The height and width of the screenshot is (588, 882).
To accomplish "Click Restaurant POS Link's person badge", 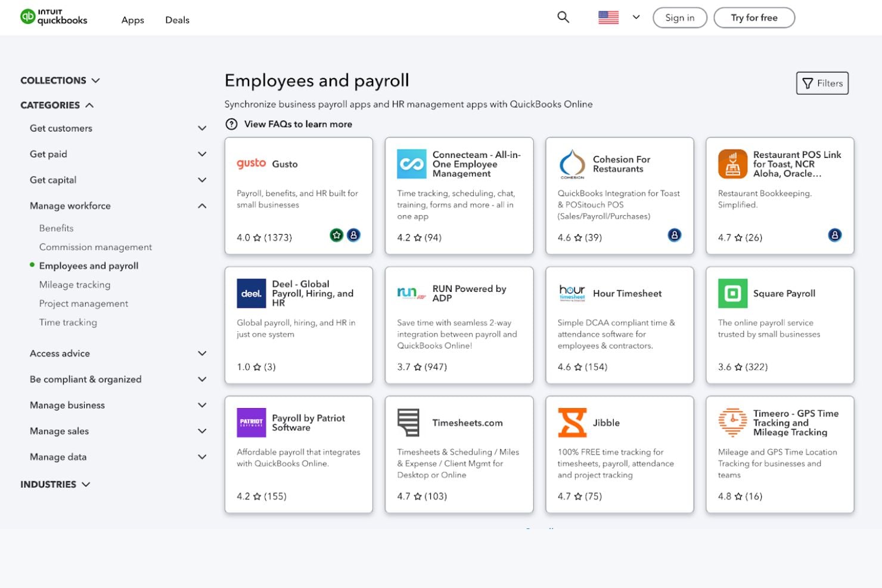I will point(835,235).
